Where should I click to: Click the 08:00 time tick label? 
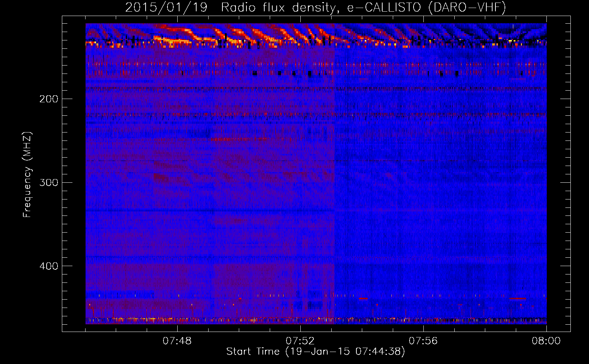point(546,341)
